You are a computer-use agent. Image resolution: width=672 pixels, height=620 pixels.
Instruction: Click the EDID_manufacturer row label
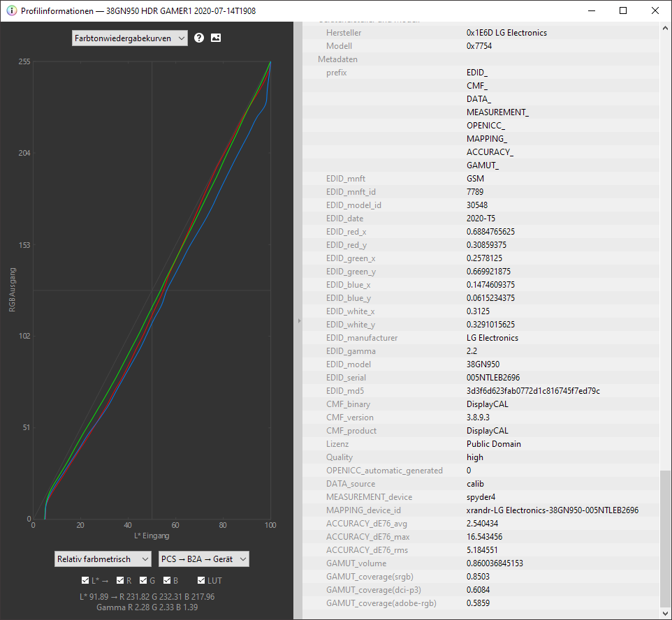[x=362, y=338]
